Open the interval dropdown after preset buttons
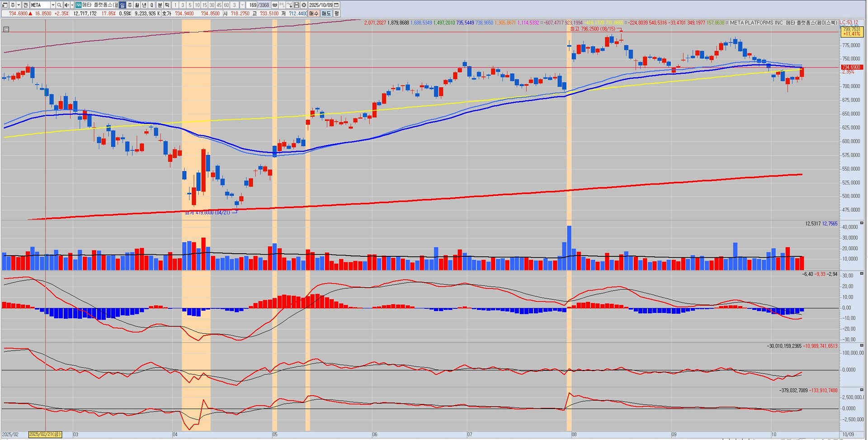The height and width of the screenshot is (440, 868). coord(243,5)
